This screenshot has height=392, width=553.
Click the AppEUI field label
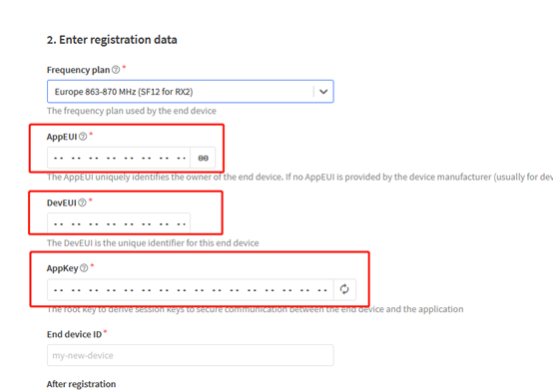point(62,137)
